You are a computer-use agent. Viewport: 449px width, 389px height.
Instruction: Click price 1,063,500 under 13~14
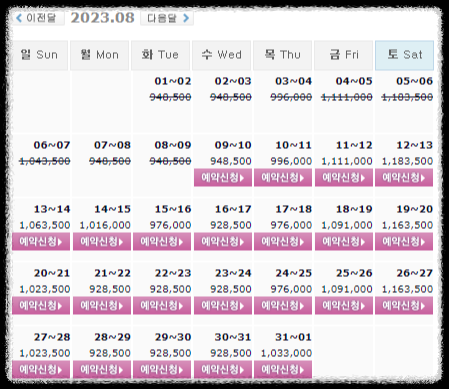point(45,225)
